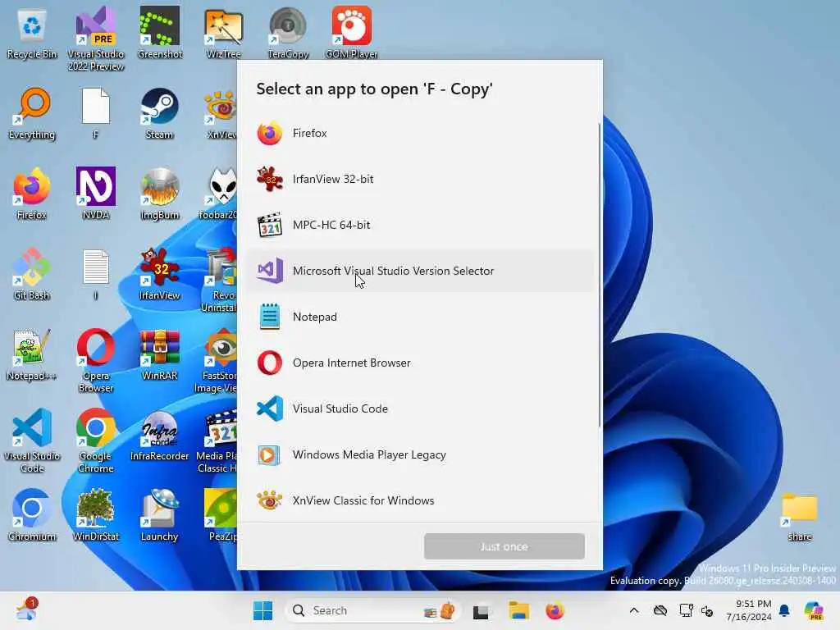The width and height of the screenshot is (840, 630).
Task: Select the TeraCopy desktop shortcut
Action: point(288,33)
